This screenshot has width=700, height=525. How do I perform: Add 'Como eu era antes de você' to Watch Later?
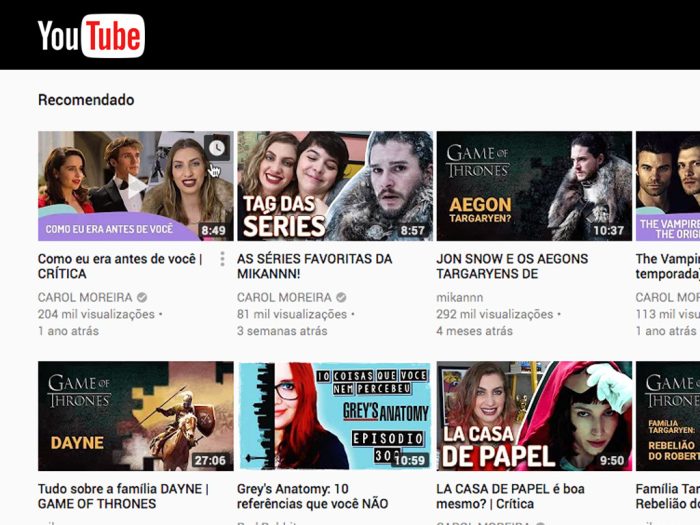point(217,148)
